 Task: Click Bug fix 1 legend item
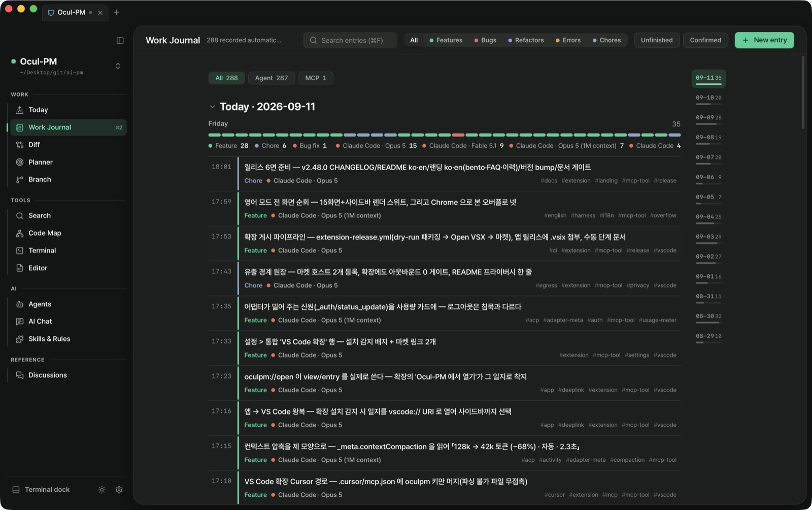tap(310, 146)
